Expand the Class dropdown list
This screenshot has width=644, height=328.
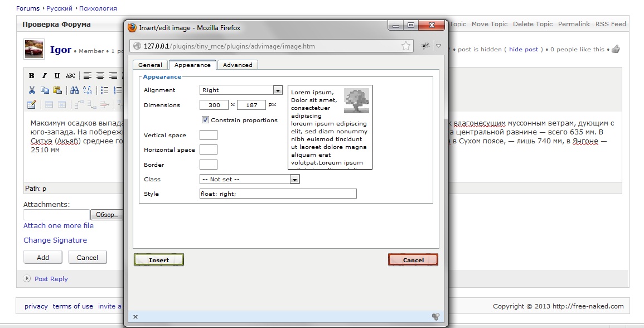(x=294, y=179)
